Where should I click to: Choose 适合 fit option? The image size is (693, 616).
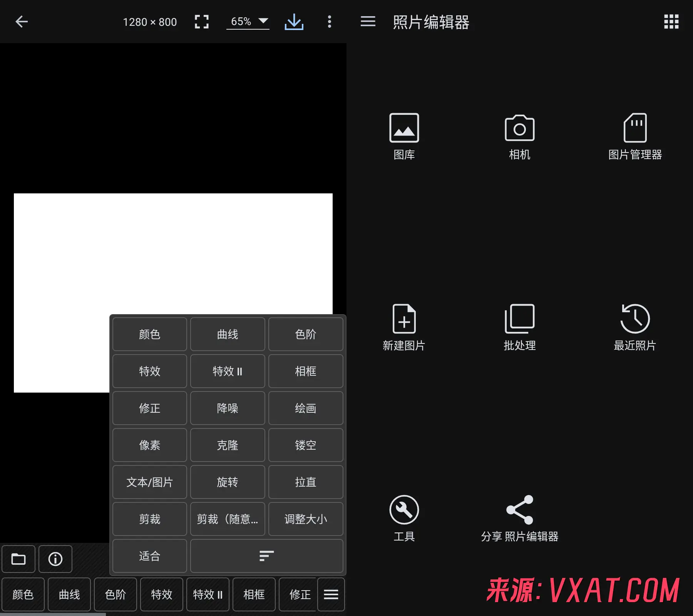click(x=150, y=556)
